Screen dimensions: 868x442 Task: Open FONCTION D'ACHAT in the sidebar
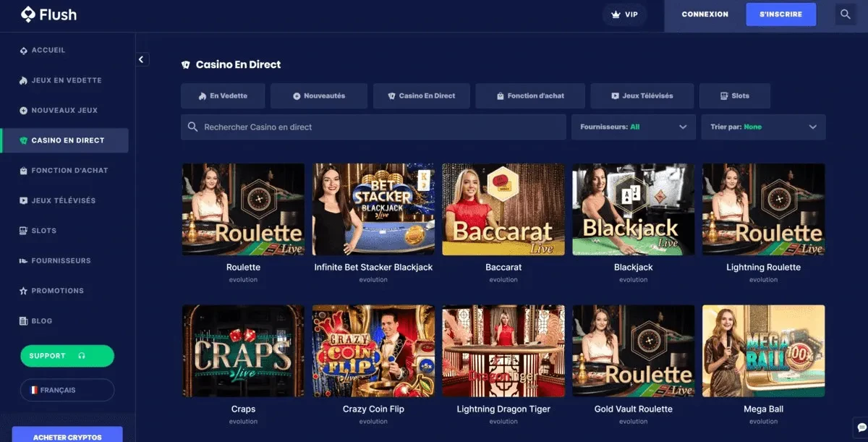coord(64,171)
